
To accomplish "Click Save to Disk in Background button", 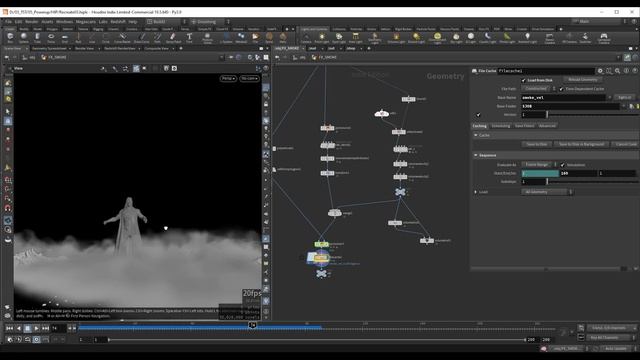I will 581,144.
